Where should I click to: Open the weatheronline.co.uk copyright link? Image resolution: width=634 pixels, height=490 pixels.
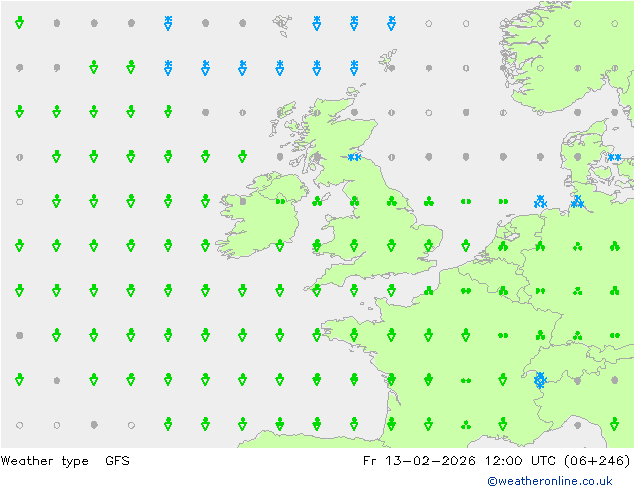click(550, 481)
